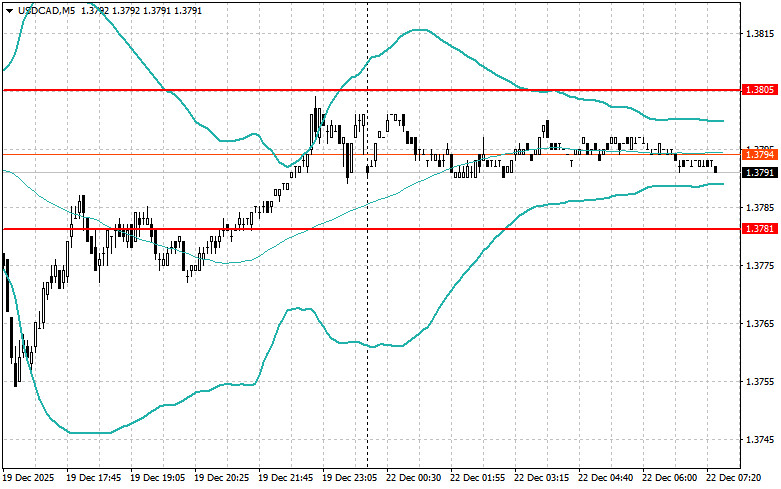Click the orange 1.3794 price label

click(760, 154)
